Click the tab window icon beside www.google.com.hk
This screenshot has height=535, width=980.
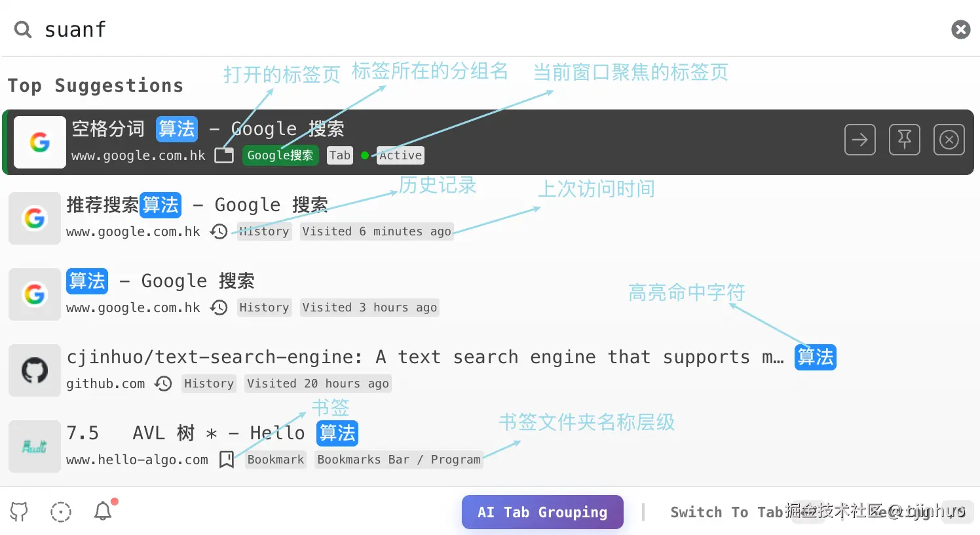(224, 155)
